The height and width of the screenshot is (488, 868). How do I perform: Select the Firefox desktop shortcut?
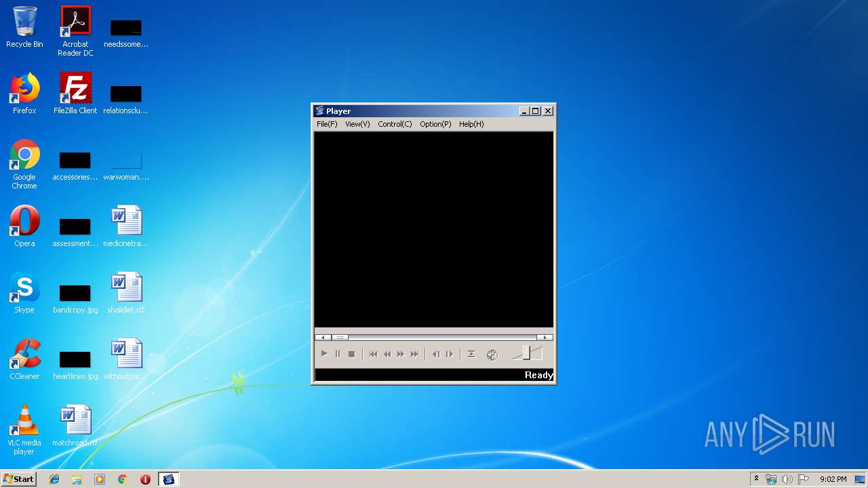[24, 94]
